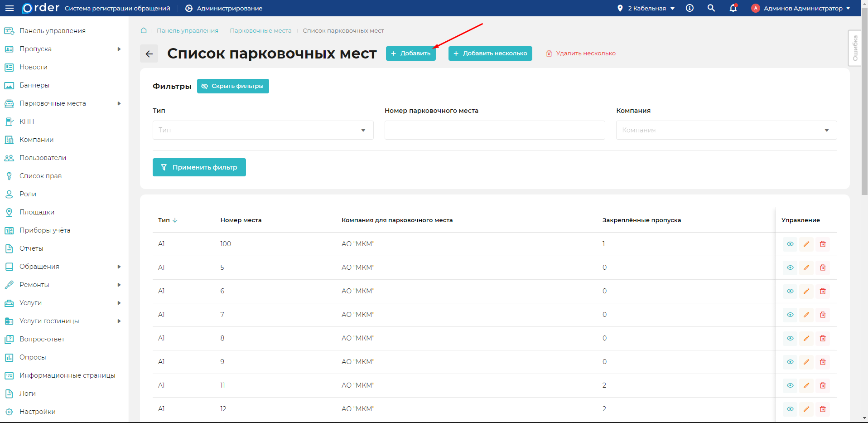Viewport: 868px width, 423px height.
Task: Click Применить фильтр button
Action: [199, 167]
